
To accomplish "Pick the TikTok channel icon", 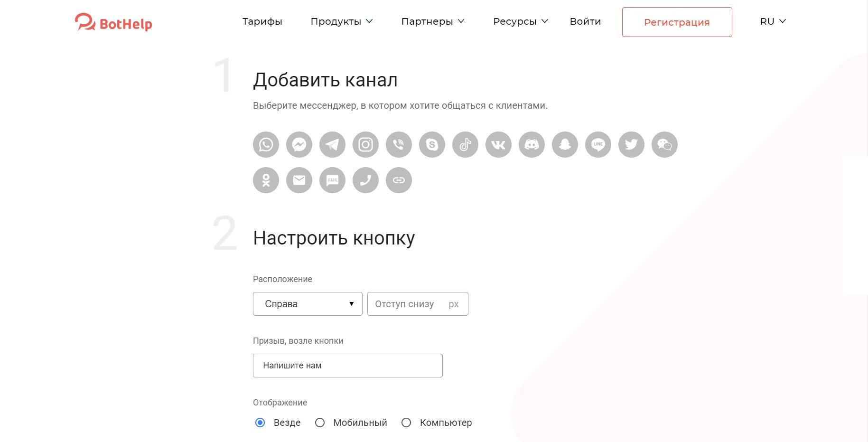I will (x=465, y=144).
